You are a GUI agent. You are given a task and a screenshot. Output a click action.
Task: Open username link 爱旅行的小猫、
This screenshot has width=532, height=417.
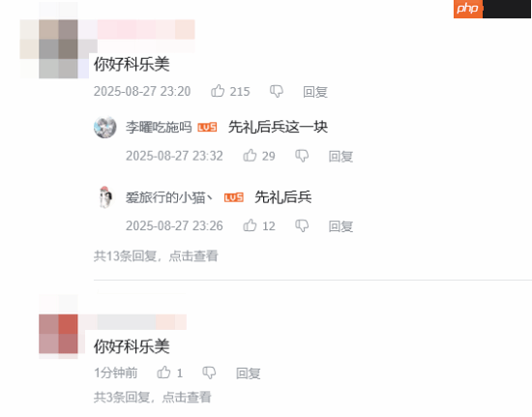[x=169, y=197]
